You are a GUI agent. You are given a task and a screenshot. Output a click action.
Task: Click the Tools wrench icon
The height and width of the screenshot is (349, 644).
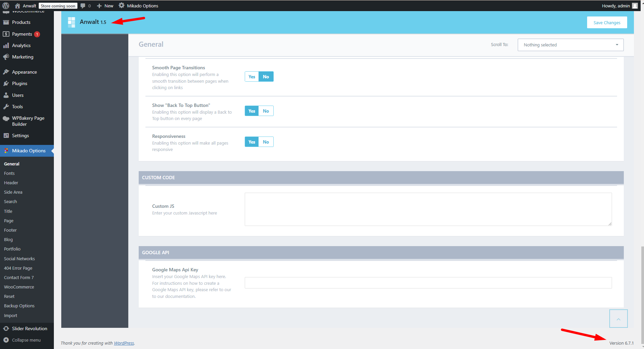[6, 107]
